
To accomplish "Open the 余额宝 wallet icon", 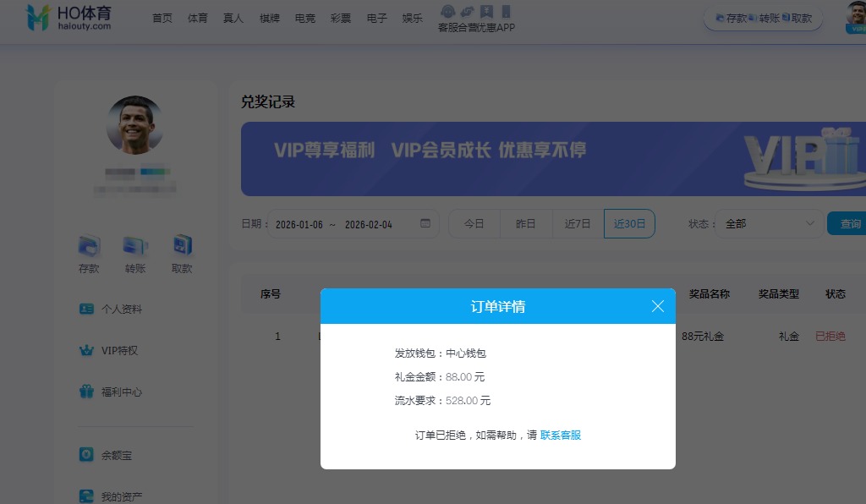I will (86, 455).
